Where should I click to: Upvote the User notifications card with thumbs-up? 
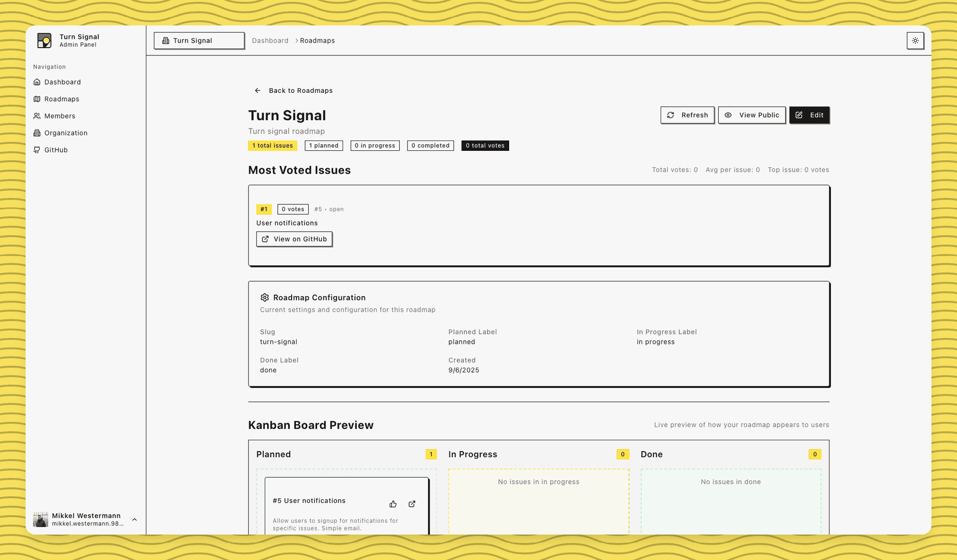tap(393, 503)
